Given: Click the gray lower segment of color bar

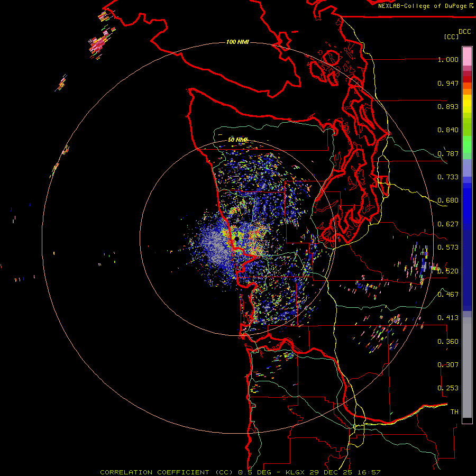Looking at the screenshot, I should point(467,368).
